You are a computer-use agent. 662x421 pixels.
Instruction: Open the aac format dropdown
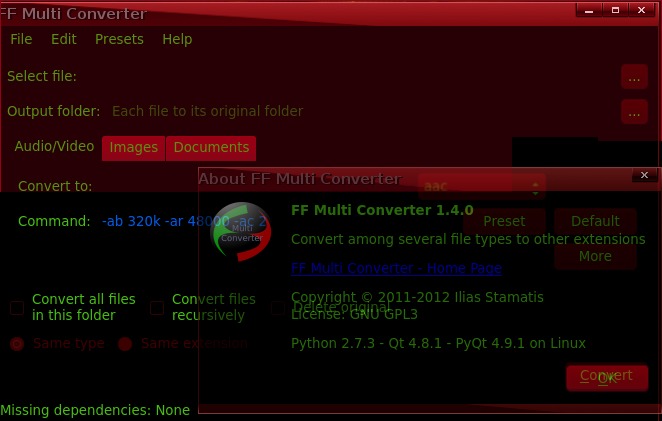pos(482,186)
